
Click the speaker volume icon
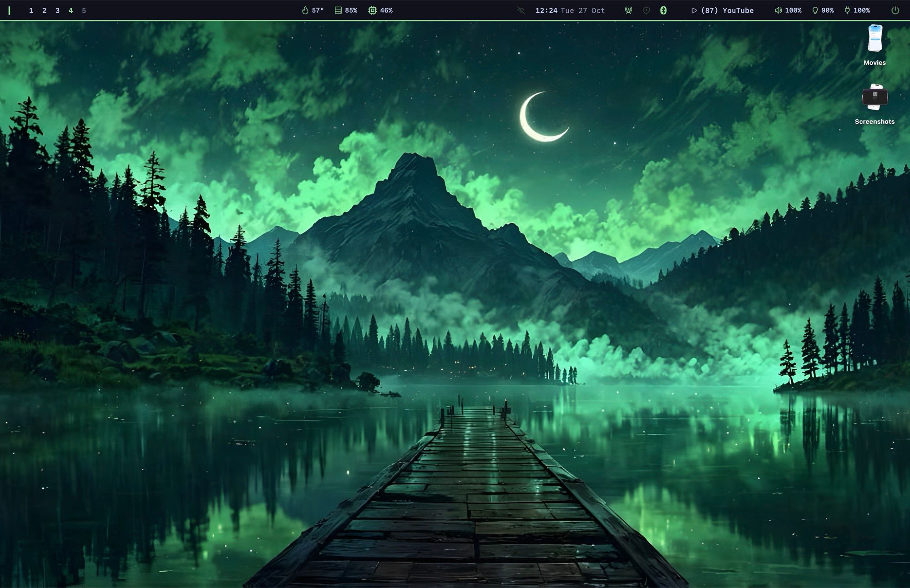(x=778, y=10)
